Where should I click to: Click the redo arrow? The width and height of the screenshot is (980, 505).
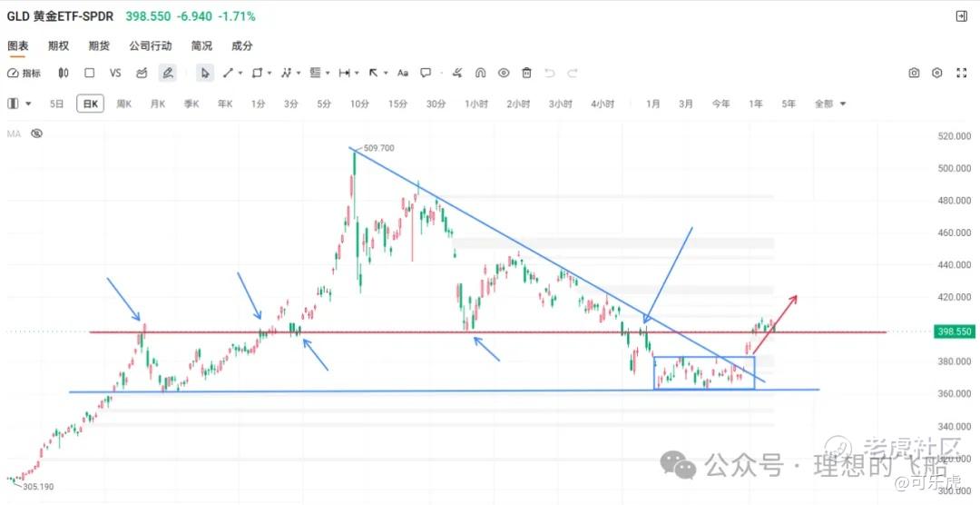pyautogui.click(x=573, y=74)
